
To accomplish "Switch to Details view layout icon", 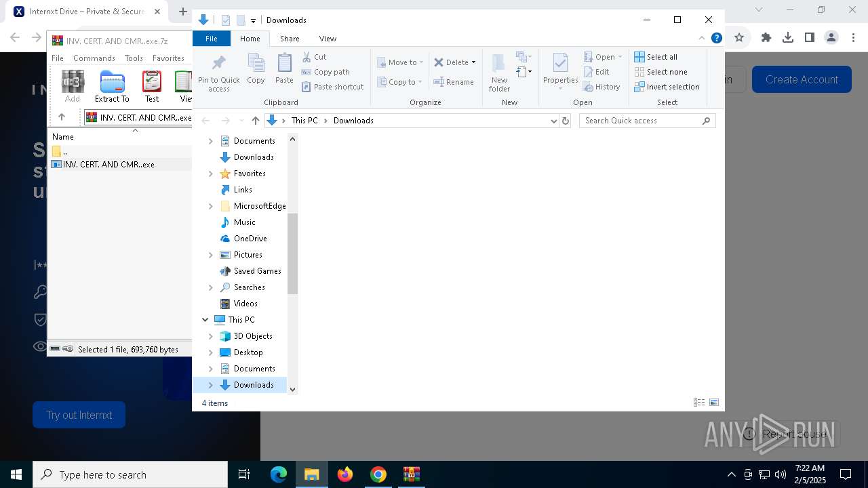I will click(699, 403).
